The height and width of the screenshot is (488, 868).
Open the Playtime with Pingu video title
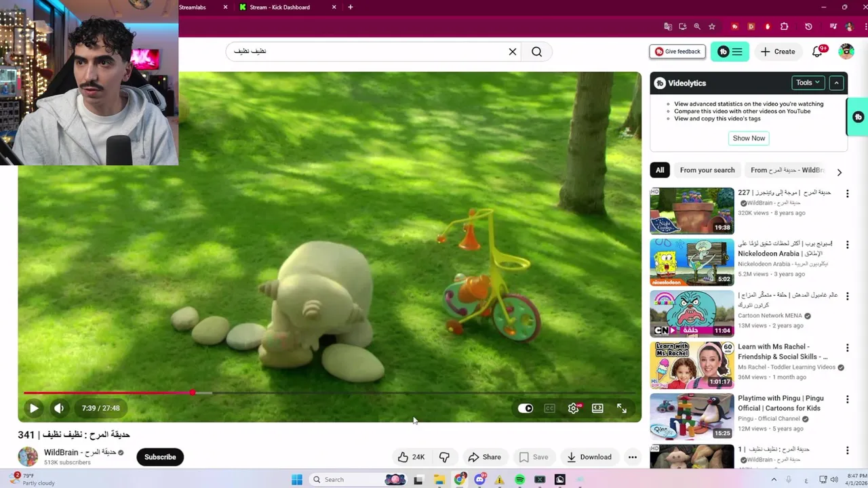click(x=780, y=403)
